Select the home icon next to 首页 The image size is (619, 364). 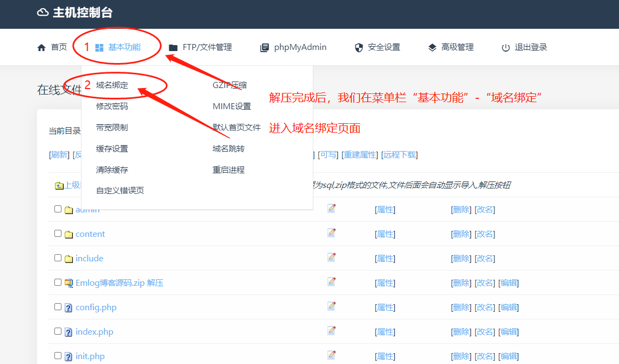coord(41,47)
